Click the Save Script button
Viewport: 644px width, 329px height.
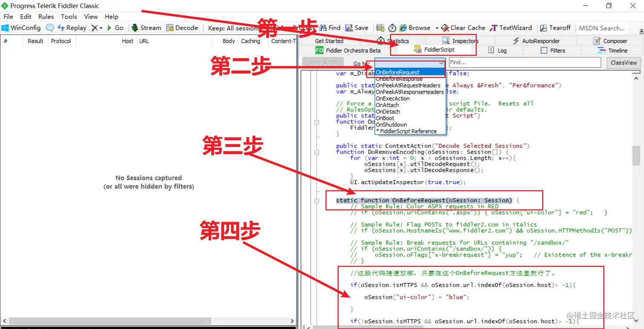click(x=324, y=62)
